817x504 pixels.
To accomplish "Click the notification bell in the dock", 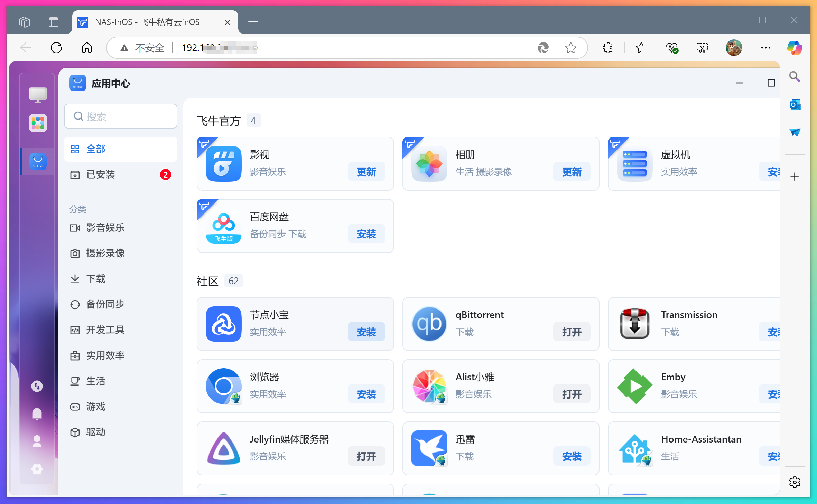I will (x=37, y=414).
